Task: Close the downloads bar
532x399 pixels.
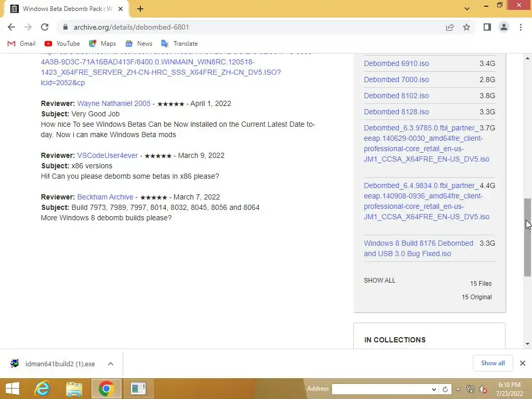Action: coord(523,363)
